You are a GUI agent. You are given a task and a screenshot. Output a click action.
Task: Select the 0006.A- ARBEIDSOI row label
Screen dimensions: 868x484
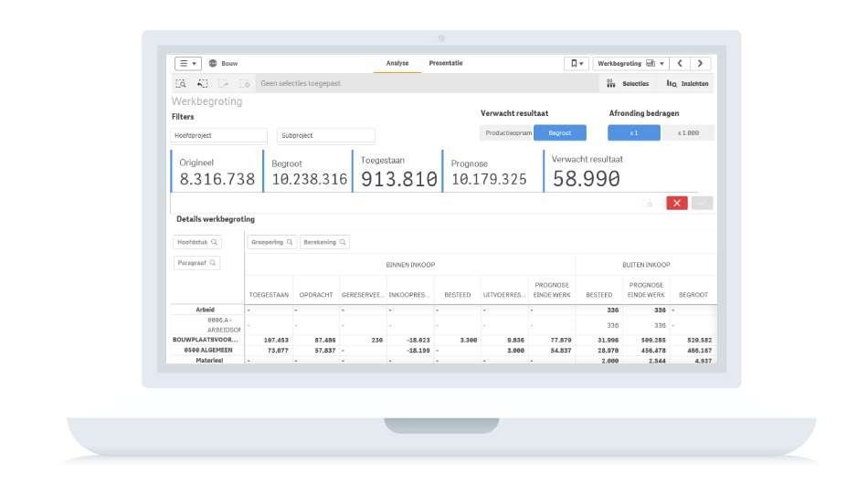tap(223, 325)
